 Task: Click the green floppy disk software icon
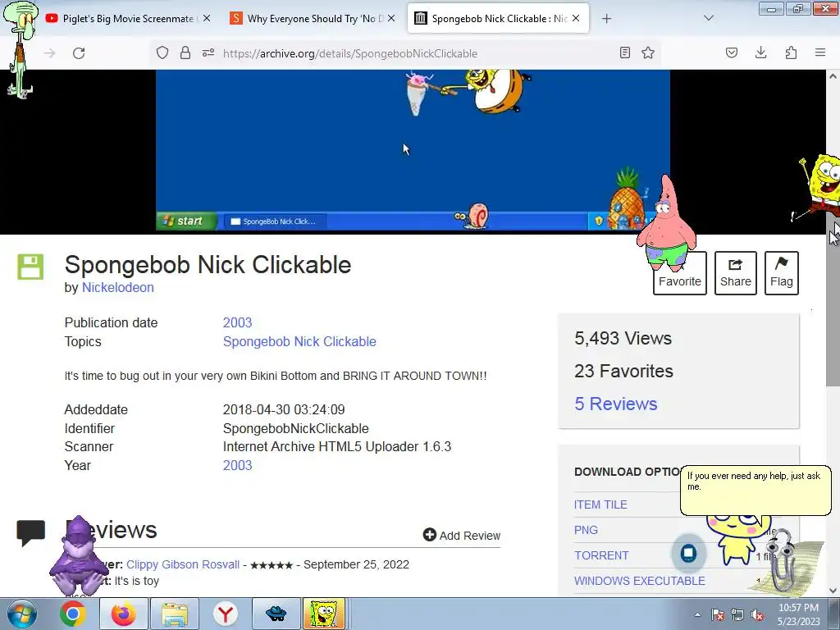pos(30,267)
